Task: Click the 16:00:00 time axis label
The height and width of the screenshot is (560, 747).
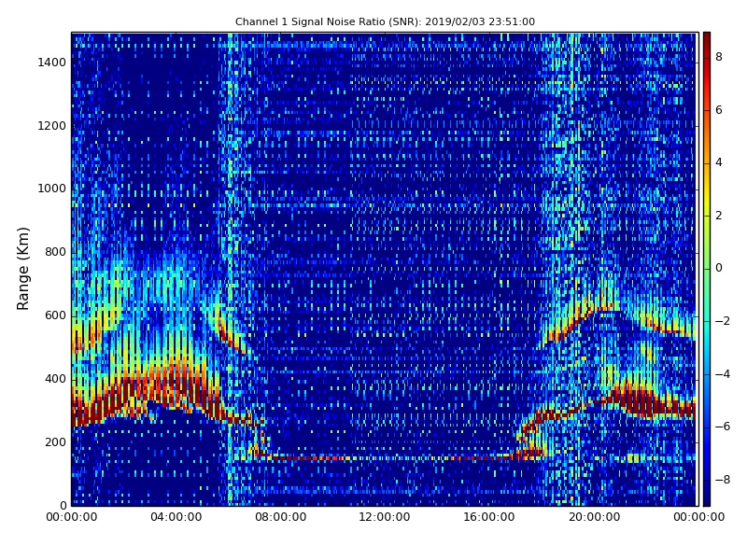Action: [x=489, y=517]
